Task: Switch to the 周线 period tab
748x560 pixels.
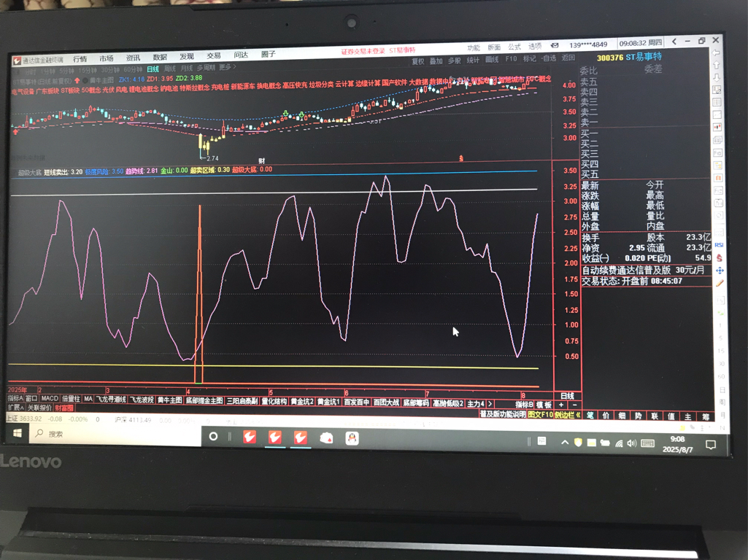Action: tap(170, 69)
